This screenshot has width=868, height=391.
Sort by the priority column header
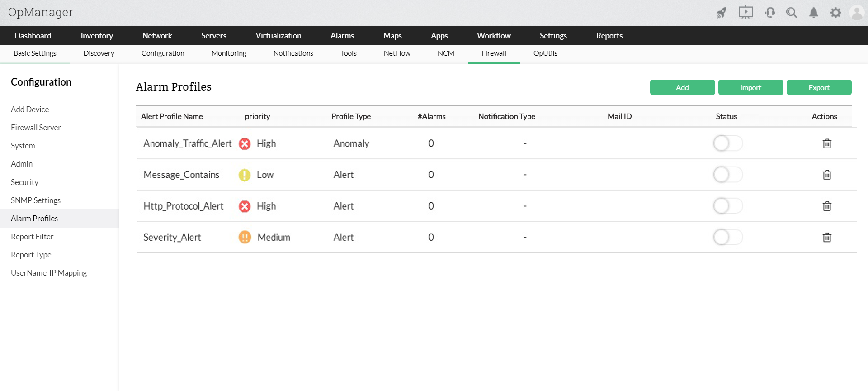click(257, 116)
